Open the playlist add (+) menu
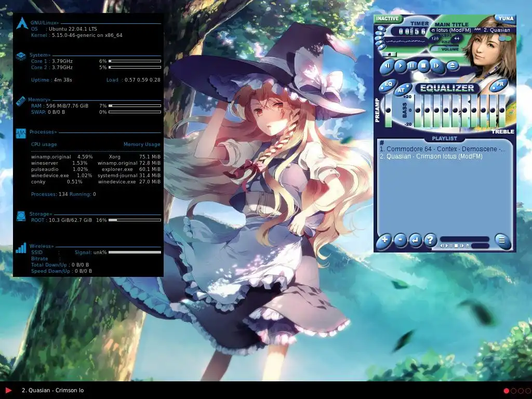This screenshot has height=399, width=532. [384, 241]
